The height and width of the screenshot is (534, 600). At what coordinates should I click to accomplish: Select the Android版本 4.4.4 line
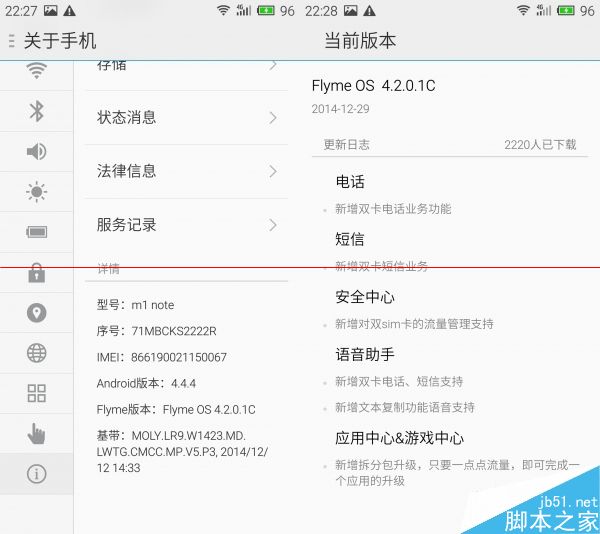click(146, 383)
